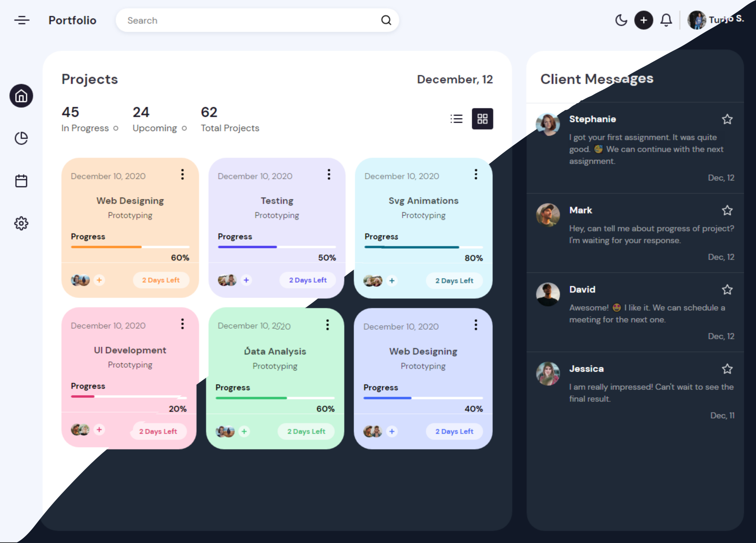756x543 pixels.
Task: Open three-dot menu on UI Development card
Action: pos(182,324)
